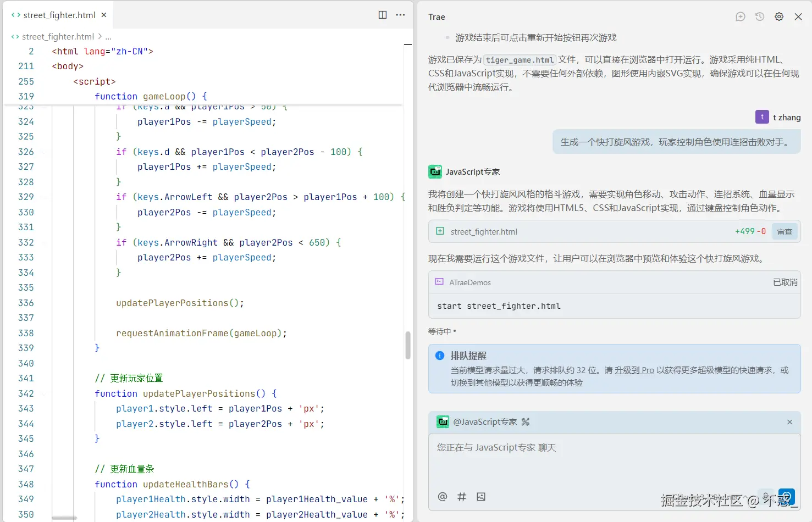The width and height of the screenshot is (812, 522).
Task: Click the comment 更新血量条 on line 347
Action: coord(124,469)
